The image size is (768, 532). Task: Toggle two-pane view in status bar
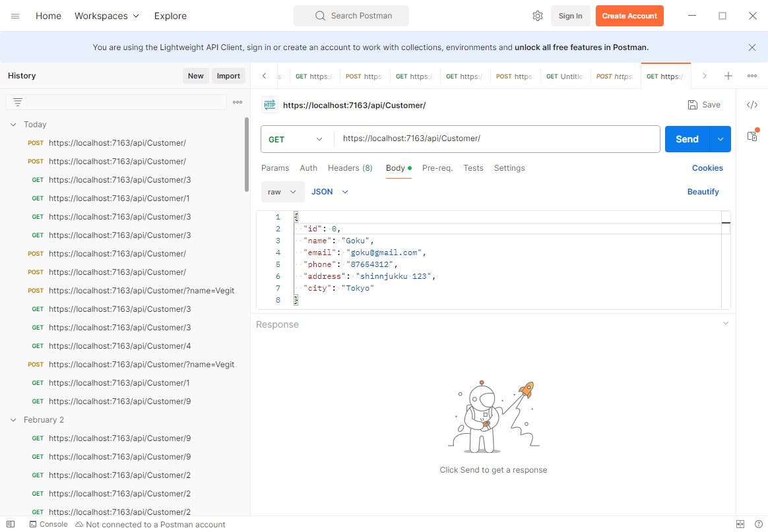point(740,524)
